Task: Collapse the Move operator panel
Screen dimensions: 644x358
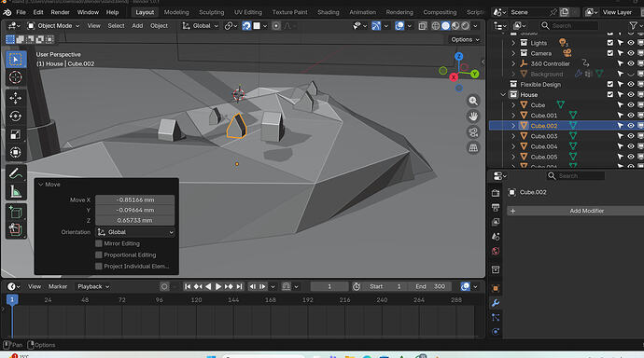Action: [41, 185]
